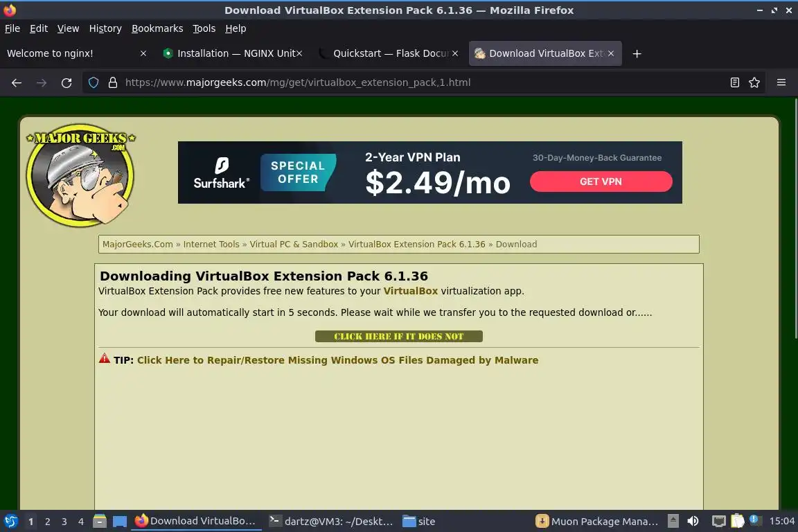Open dartz@VM3 terminal taskbar entry
Image resolution: width=798 pixels, height=532 pixels.
click(331, 522)
